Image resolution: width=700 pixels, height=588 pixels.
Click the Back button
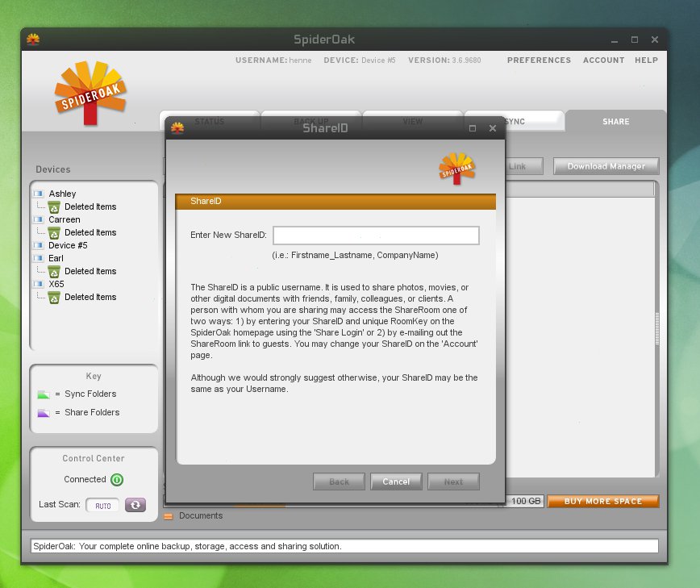point(339,482)
